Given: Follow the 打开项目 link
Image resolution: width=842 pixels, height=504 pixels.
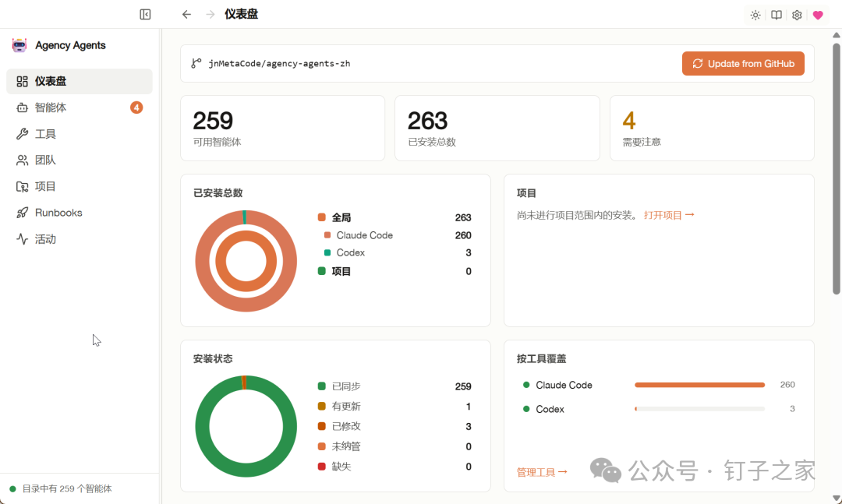Looking at the screenshot, I should (x=669, y=215).
